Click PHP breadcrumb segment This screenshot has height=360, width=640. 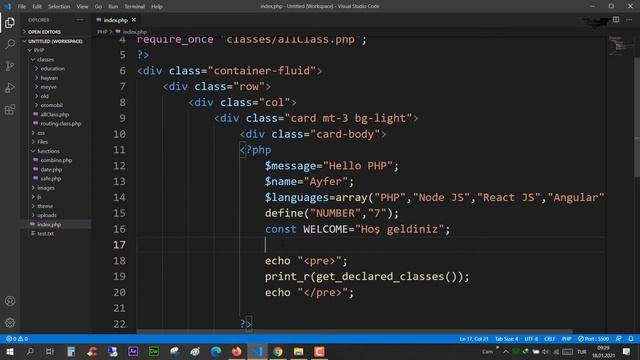click(x=102, y=31)
